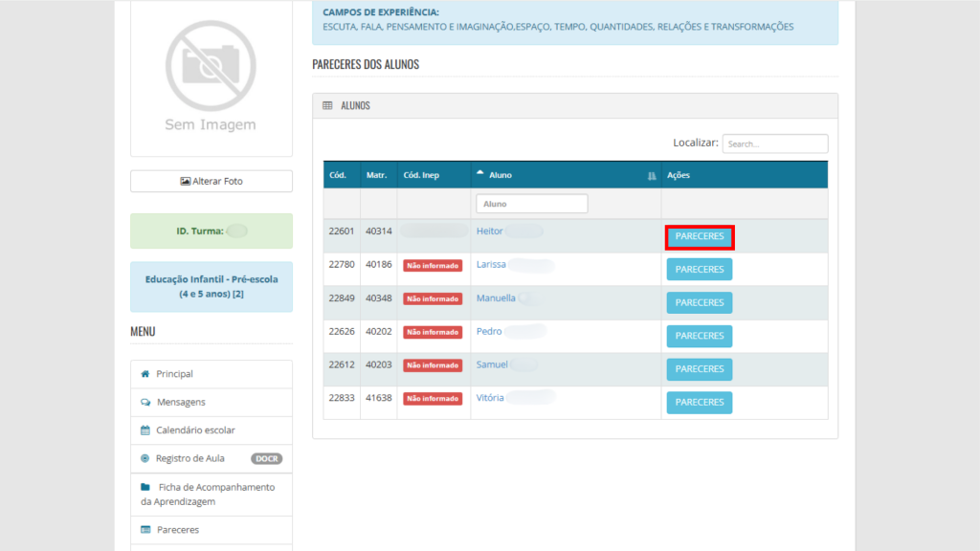Open the Mensagens menu item
Image resolution: width=980 pixels, height=551 pixels.
181,403
